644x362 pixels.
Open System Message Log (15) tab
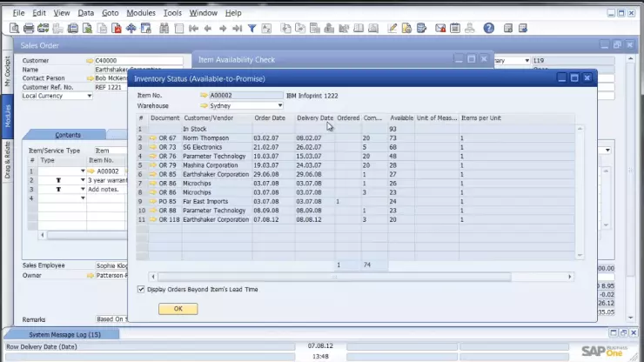64,334
